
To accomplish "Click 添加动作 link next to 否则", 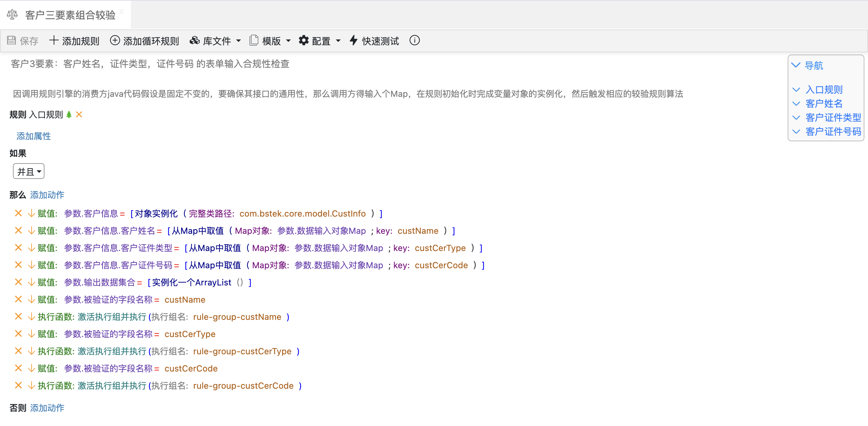I will click(47, 408).
